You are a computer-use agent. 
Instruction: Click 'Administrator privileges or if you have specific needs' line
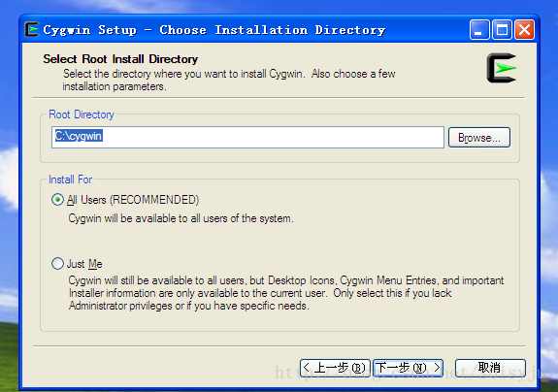(188, 306)
